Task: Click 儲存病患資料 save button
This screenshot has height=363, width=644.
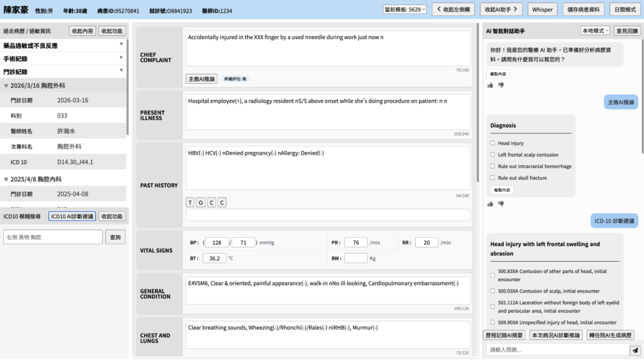Action: [x=583, y=9]
